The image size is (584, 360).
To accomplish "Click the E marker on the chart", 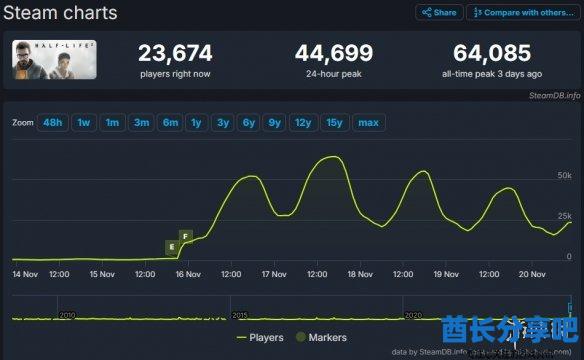I will [x=172, y=247].
